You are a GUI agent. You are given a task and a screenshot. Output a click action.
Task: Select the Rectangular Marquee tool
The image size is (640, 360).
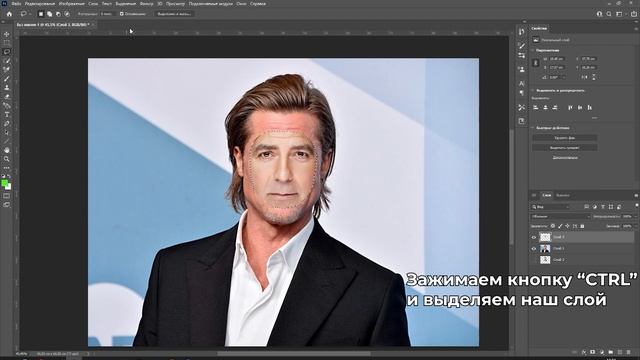[7, 43]
